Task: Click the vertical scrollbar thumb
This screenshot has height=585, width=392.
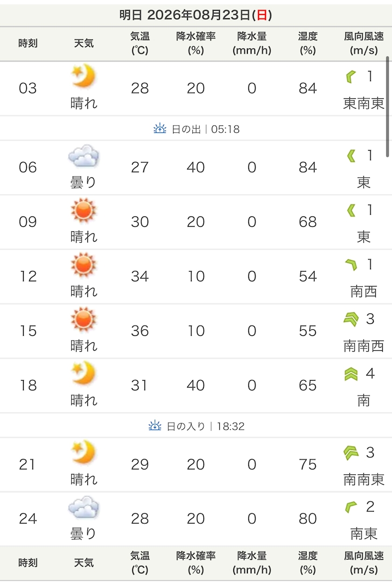Action: pyautogui.click(x=387, y=107)
